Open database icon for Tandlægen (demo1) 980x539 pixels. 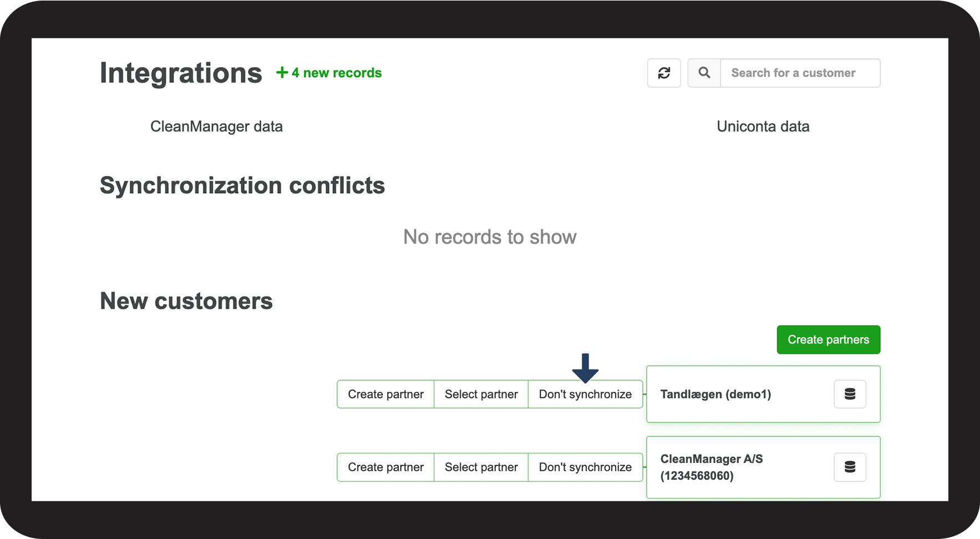pos(850,394)
